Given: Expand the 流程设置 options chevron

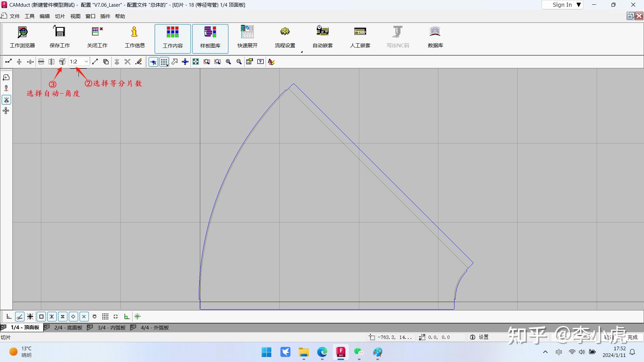Looking at the screenshot, I should [302, 52].
